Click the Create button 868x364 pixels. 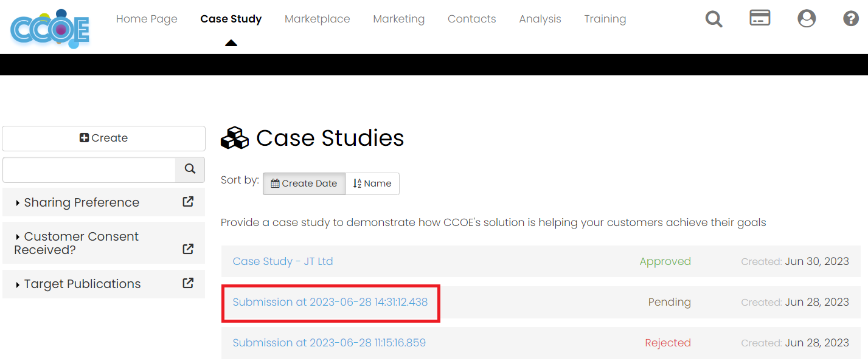click(x=103, y=138)
